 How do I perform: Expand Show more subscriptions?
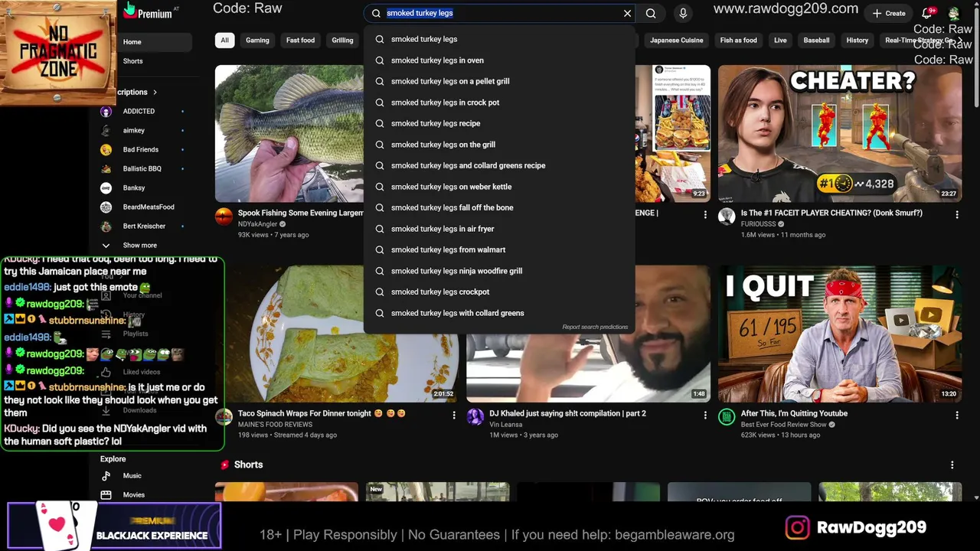[x=143, y=245]
